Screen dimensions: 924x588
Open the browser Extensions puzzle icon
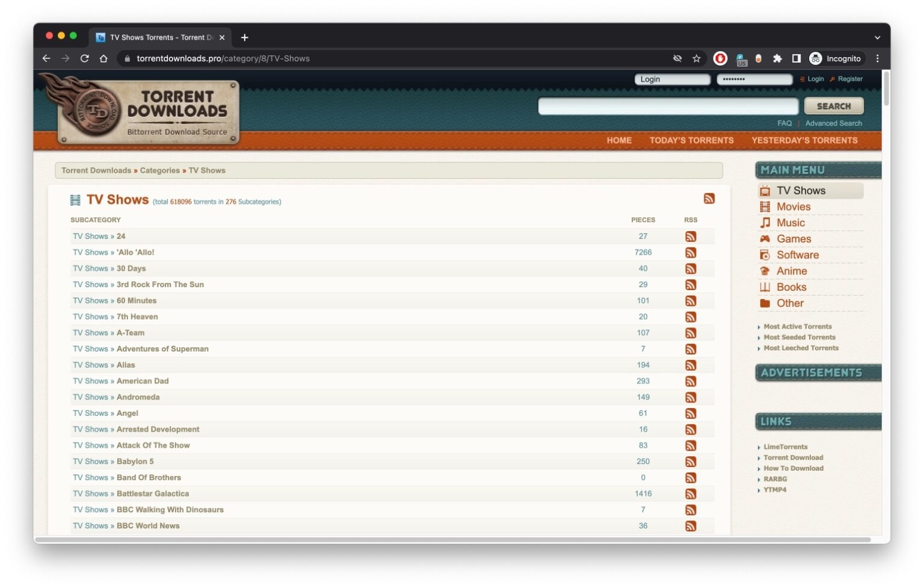[x=777, y=58]
